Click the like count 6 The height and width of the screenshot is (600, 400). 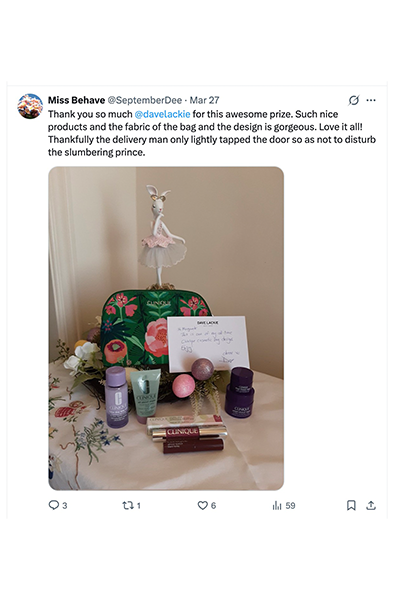[x=214, y=506]
